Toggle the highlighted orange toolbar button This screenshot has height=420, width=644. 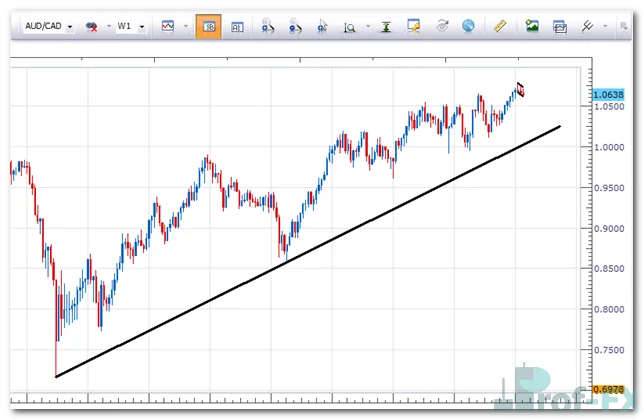[x=209, y=26]
